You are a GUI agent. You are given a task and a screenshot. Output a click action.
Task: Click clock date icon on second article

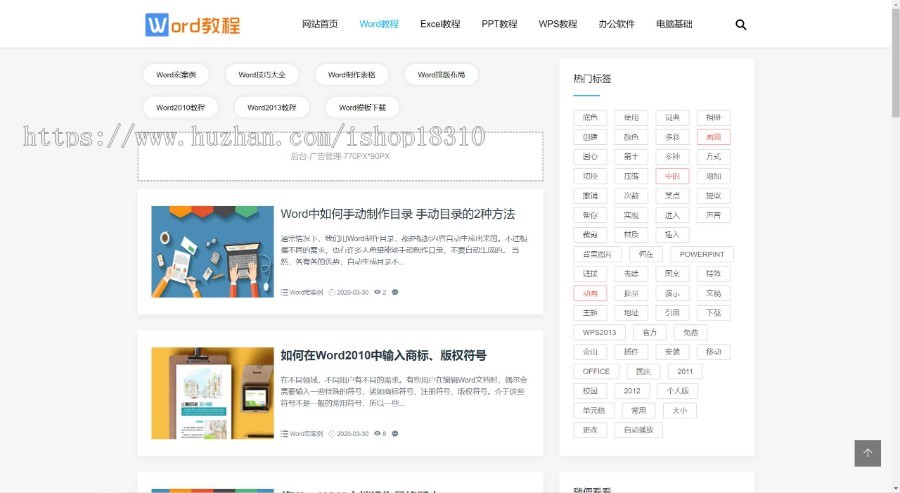332,433
